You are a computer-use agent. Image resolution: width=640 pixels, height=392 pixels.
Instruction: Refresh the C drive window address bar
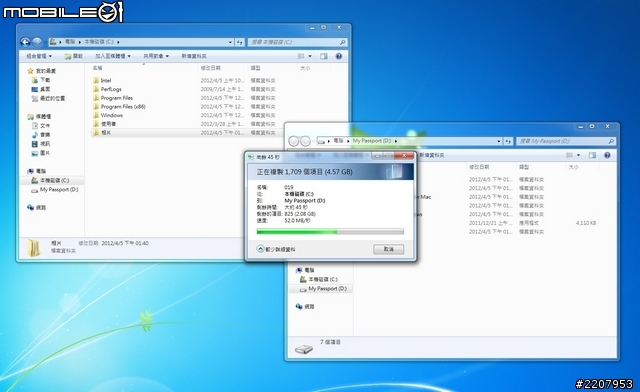240,42
